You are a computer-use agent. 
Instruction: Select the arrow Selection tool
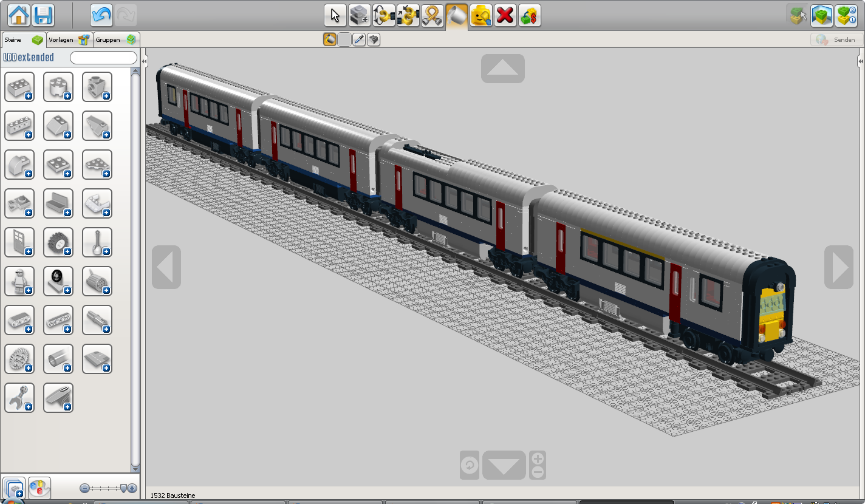335,16
